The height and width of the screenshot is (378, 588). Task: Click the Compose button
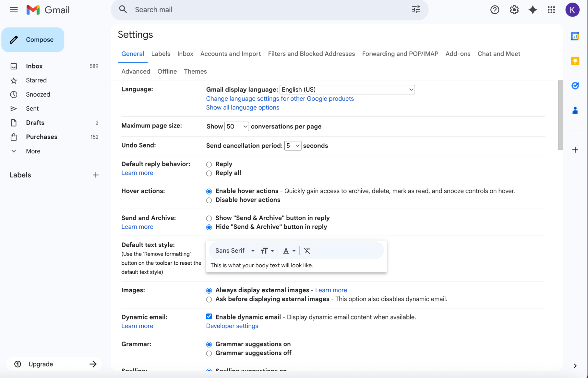pos(33,39)
